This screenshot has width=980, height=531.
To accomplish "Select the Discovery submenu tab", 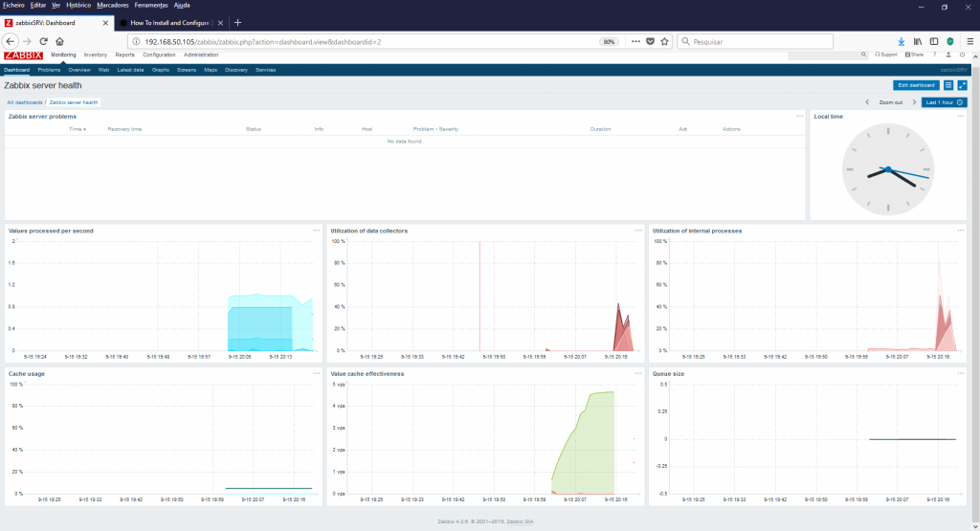I will [x=236, y=70].
